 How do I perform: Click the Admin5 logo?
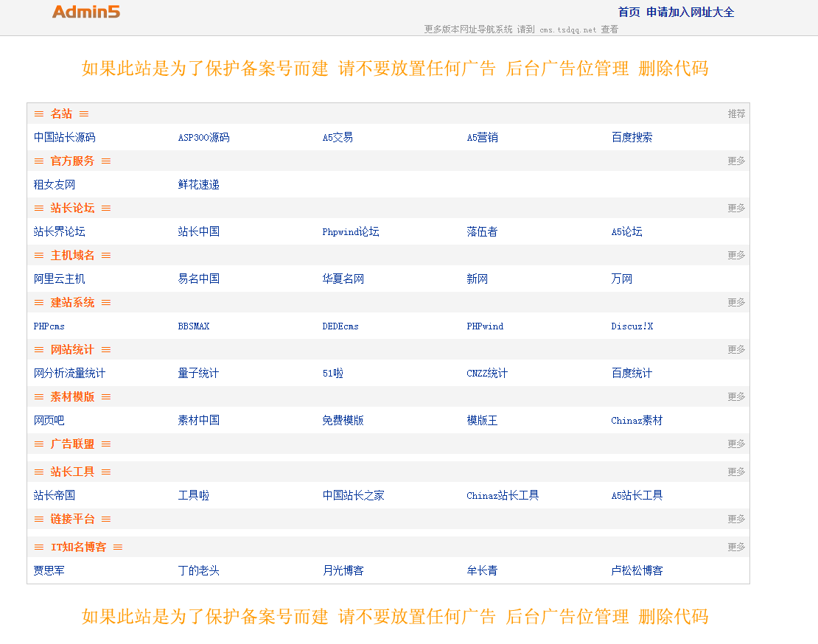click(86, 12)
